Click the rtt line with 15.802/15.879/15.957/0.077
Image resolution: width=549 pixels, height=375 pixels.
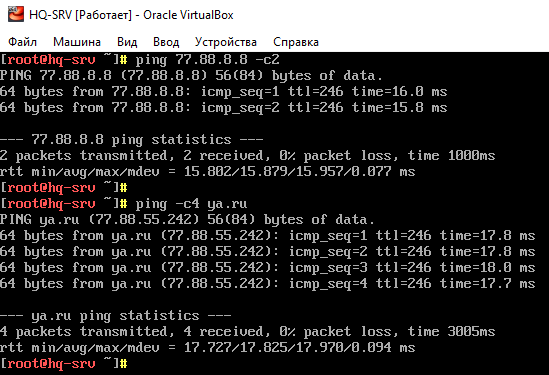[208, 172]
